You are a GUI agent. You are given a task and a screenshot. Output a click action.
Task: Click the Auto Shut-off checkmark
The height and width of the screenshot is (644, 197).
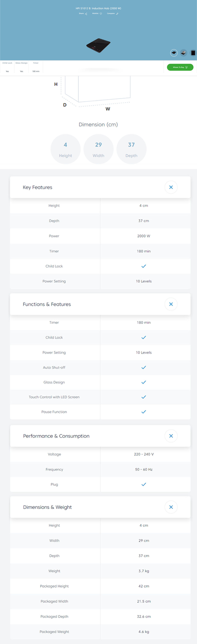click(x=144, y=367)
